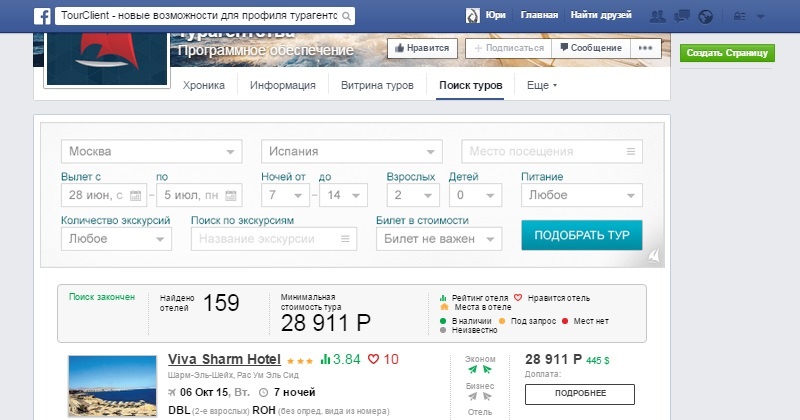Open Количество экскурсий dropdown
The image size is (800, 420).
116,239
